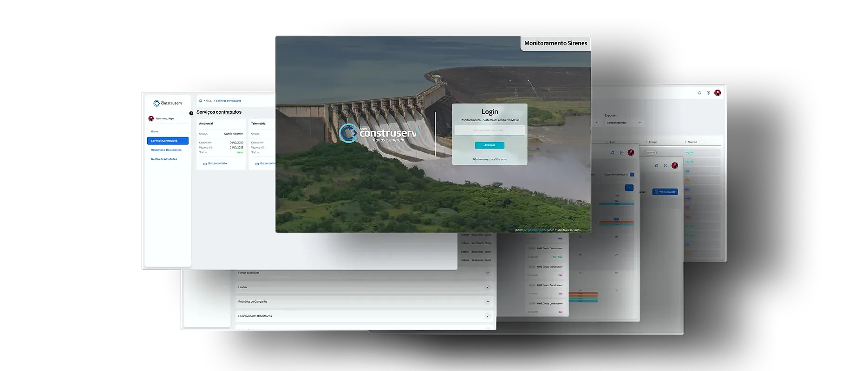The height and width of the screenshot is (371, 868).
Task: Click the 31/12/2022 expiry date on Ambiental
Action: point(236,148)
